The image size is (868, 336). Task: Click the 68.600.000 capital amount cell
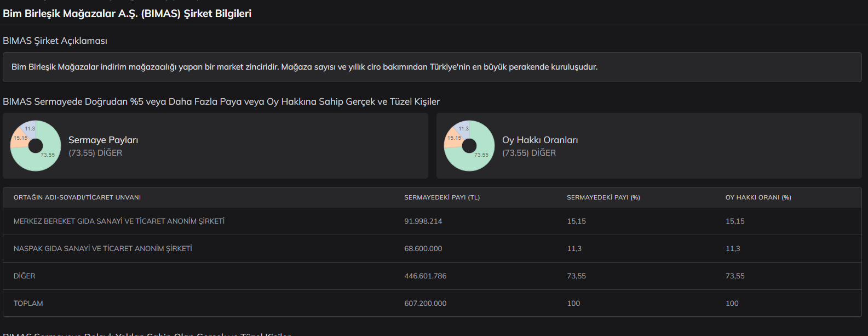tap(423, 249)
